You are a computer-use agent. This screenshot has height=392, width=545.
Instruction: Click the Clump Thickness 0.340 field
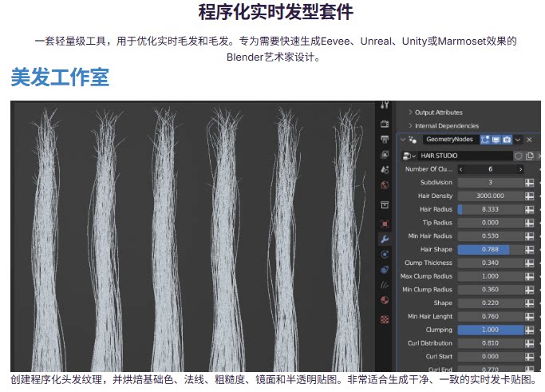tap(491, 263)
